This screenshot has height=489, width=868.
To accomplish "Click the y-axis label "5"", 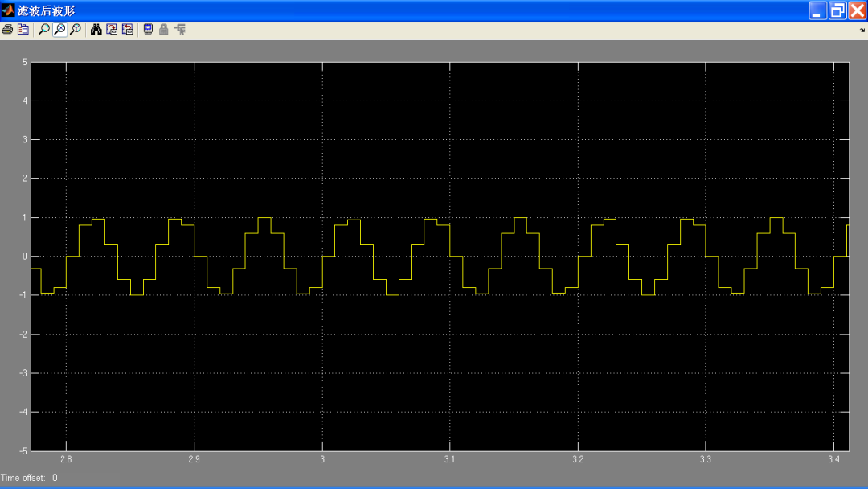I will click(24, 62).
